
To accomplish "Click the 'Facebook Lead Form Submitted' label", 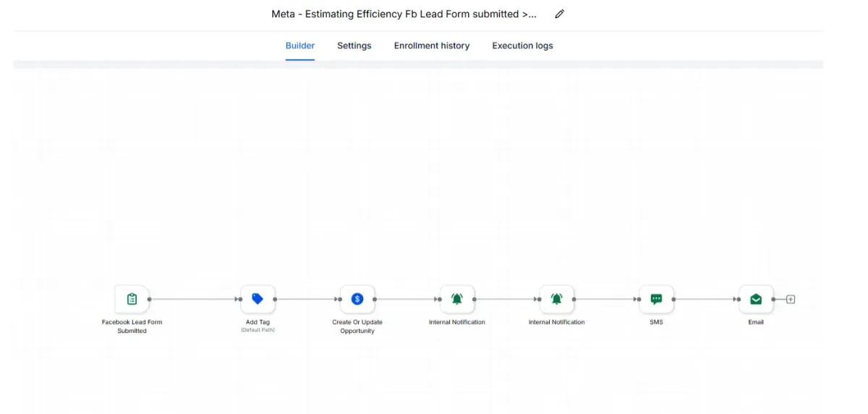I will coord(132,326).
